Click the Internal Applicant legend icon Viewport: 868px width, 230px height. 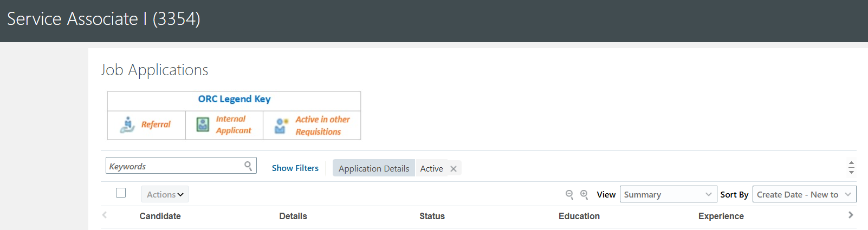click(x=203, y=124)
